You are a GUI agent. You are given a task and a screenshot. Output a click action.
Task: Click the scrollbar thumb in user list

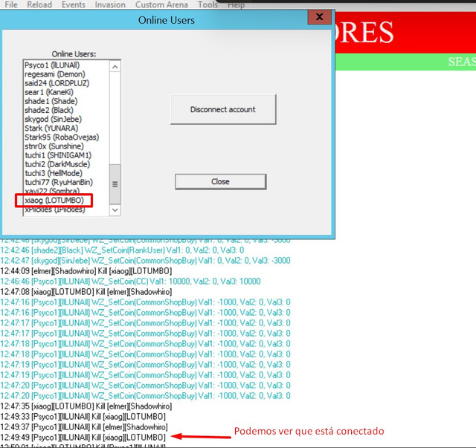pos(115,184)
